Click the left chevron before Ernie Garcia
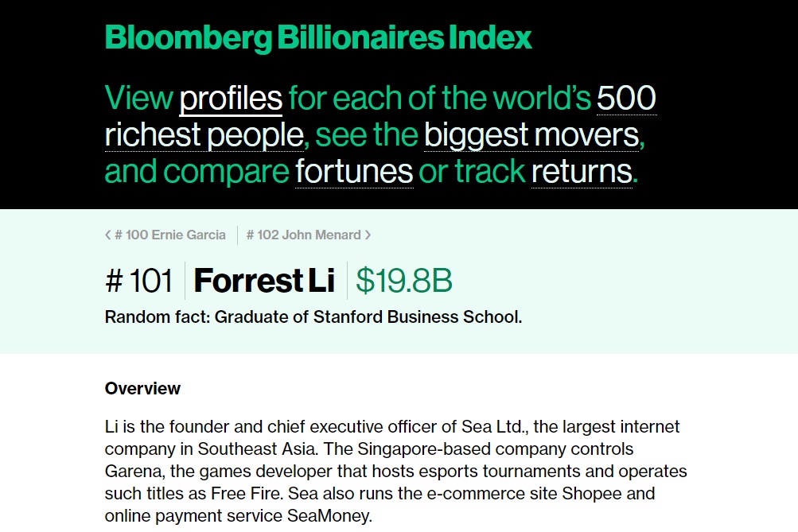The width and height of the screenshot is (798, 532). pyautogui.click(x=108, y=235)
